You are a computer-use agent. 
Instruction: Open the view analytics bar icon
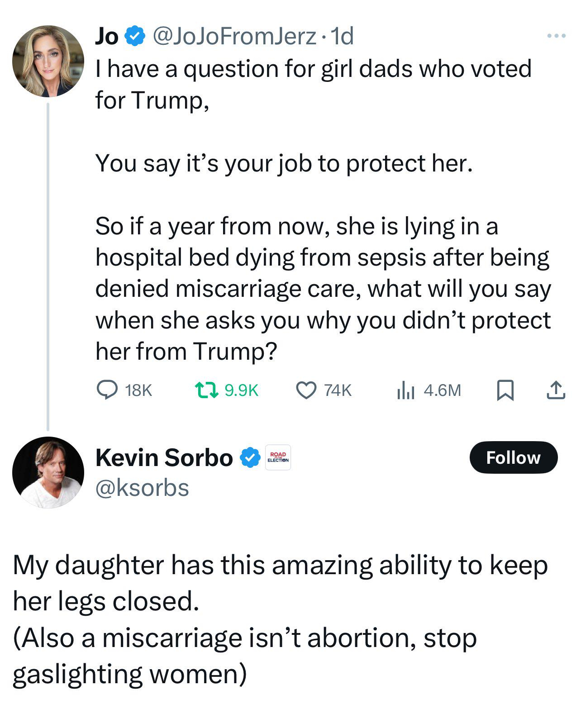[x=405, y=390]
